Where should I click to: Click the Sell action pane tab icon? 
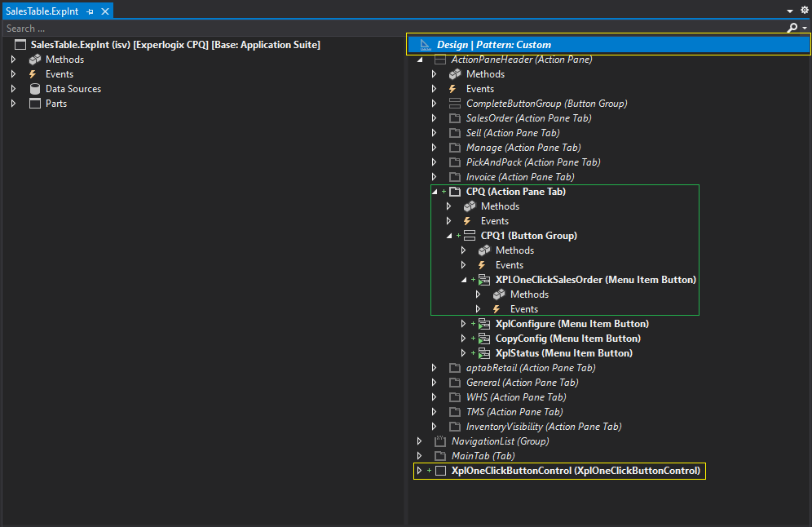(x=455, y=133)
